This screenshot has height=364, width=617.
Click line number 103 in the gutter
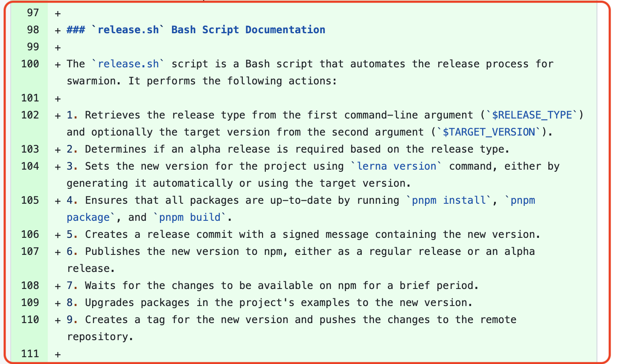click(30, 149)
